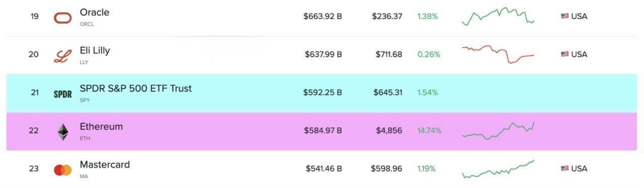Open the Ethereum asset link

101,127
